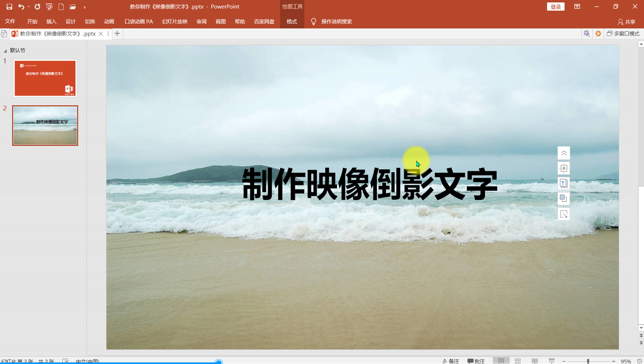644x364 pixels.
Task: Collapse the 默认节 section
Action: pos(5,51)
